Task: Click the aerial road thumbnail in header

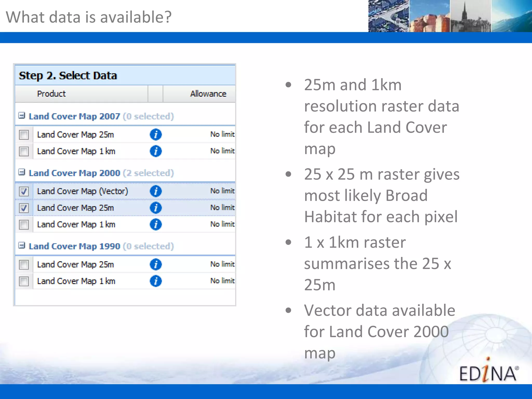Action: click(x=389, y=16)
